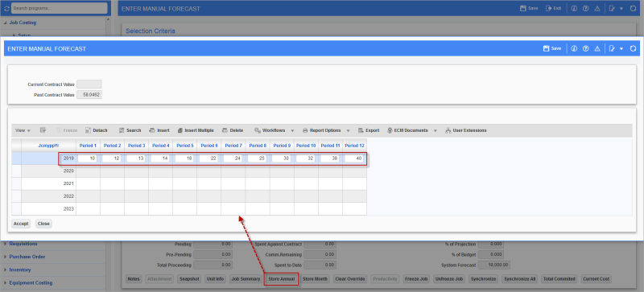Click the edit page icon in the dialog header
This screenshot has width=644, height=292.
click(612, 48)
